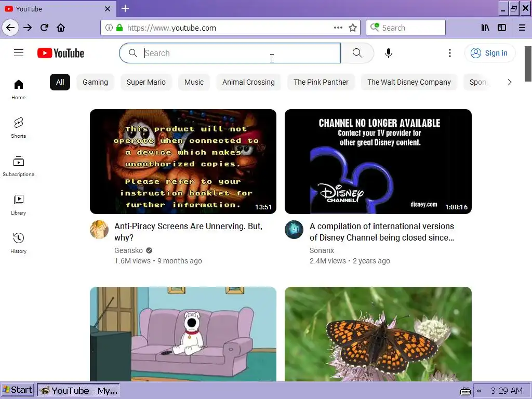
Task: Open Anti-Piracy Screens Are Unnerving title
Action: tap(189, 232)
